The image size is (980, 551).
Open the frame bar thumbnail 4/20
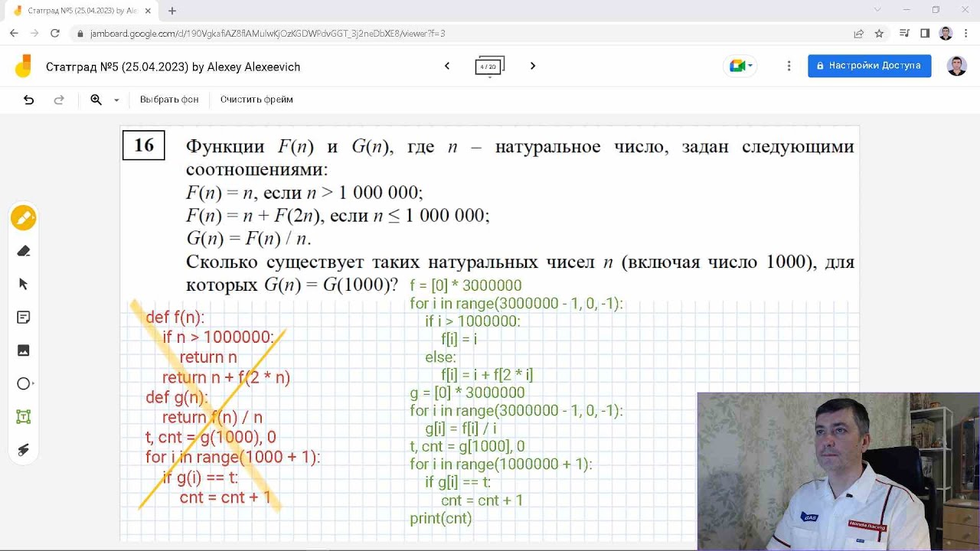point(490,66)
